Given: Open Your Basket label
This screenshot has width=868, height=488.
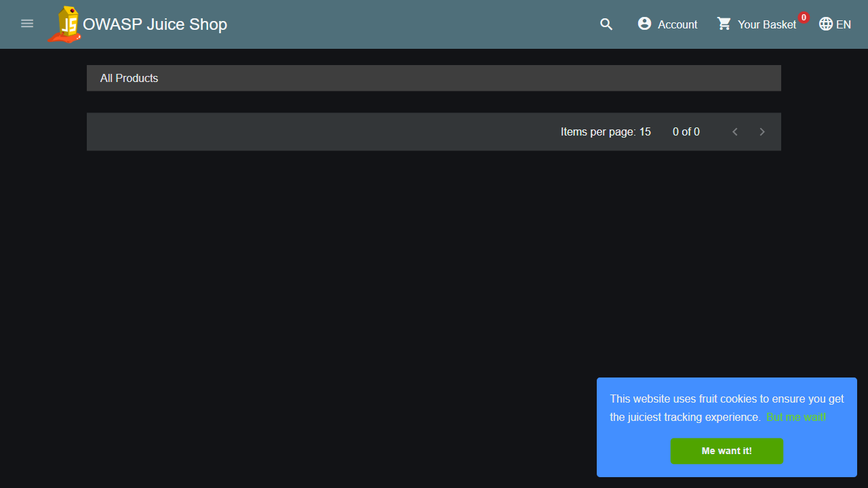Looking at the screenshot, I should tap(767, 24).
